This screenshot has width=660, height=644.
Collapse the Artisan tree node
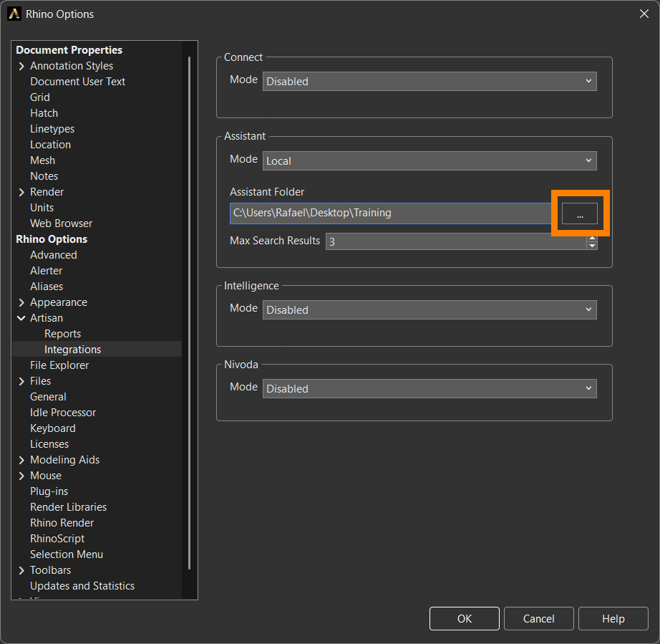point(21,318)
